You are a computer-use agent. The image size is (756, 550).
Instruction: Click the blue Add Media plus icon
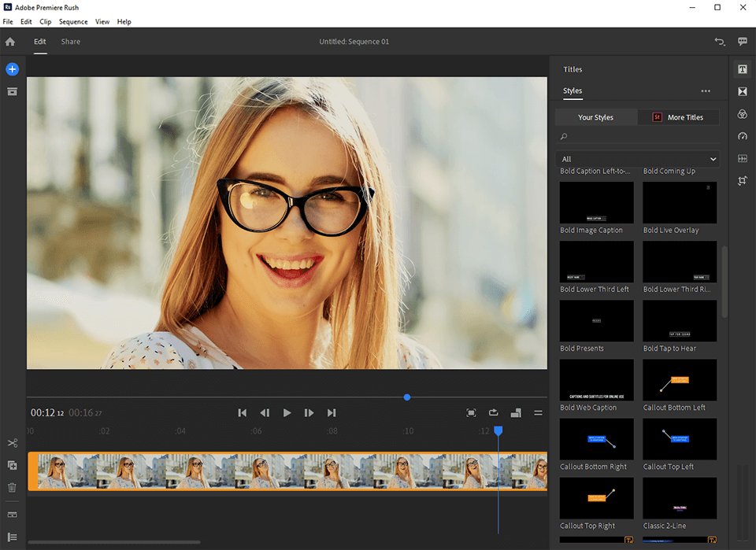[12, 69]
